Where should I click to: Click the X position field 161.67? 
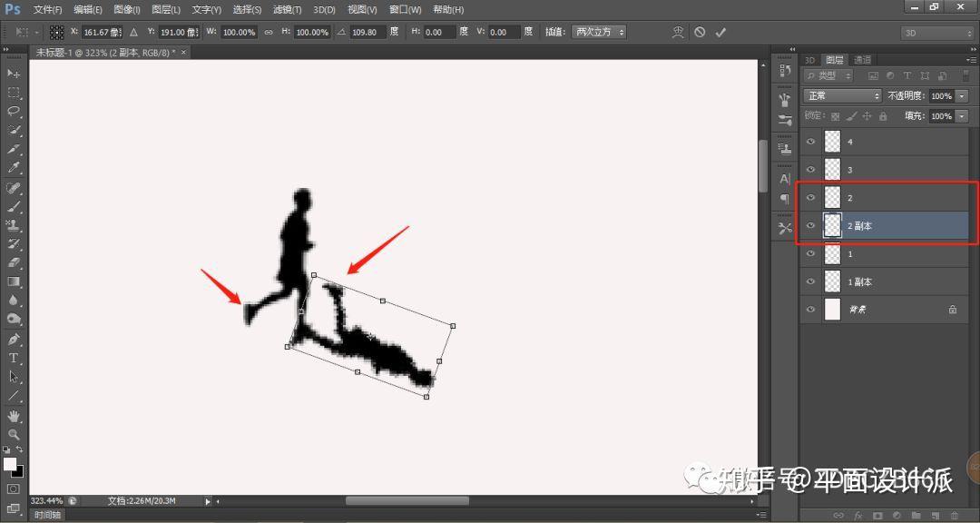click(102, 32)
